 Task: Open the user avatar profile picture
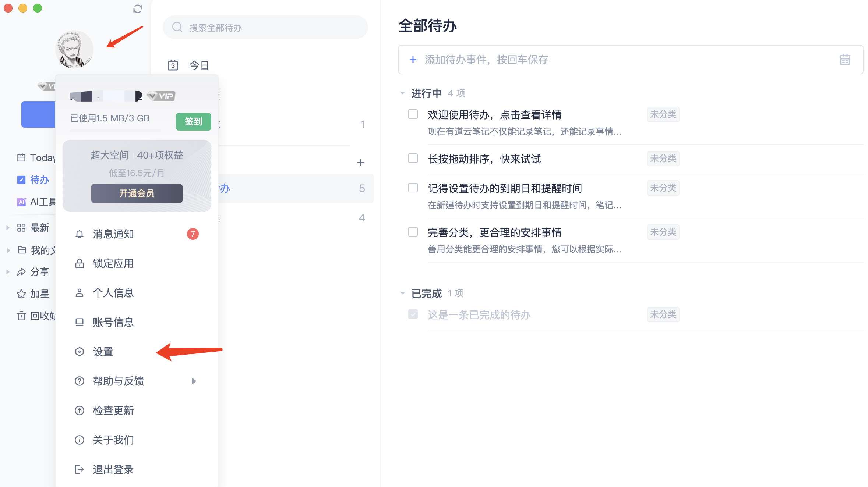[74, 49]
